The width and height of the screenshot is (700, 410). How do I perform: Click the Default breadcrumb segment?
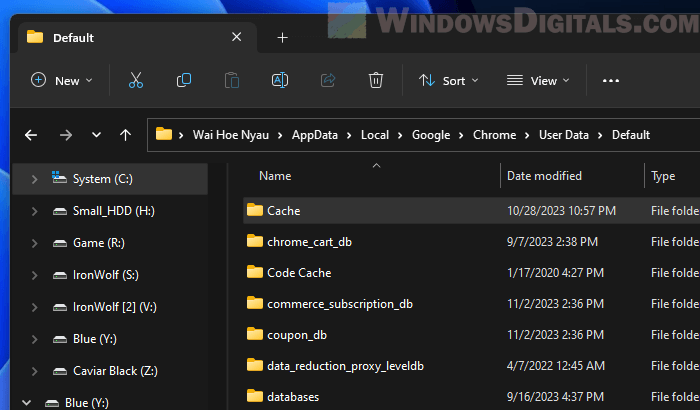pos(631,135)
